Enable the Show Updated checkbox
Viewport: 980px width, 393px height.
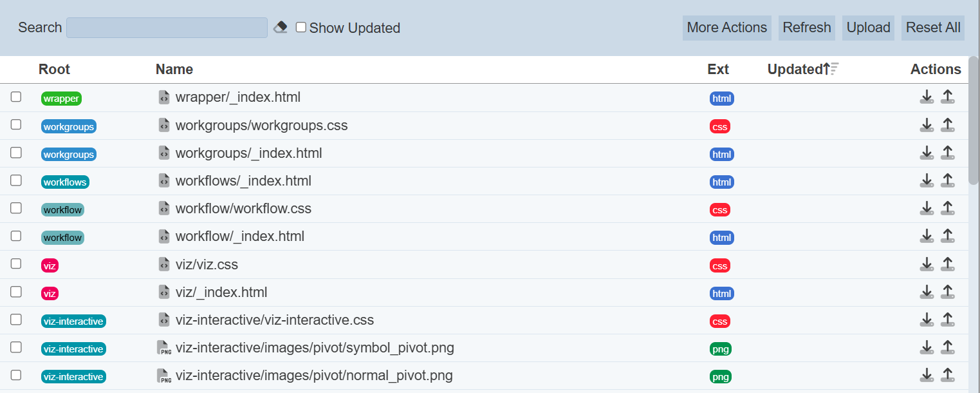click(x=301, y=27)
